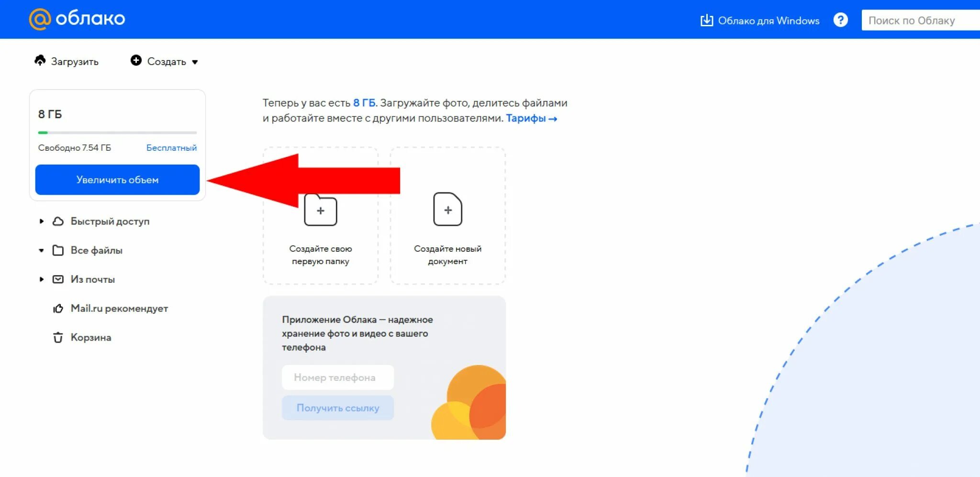This screenshot has width=980, height=477.
Task: Open the Корзина trash icon
Action: (58, 337)
